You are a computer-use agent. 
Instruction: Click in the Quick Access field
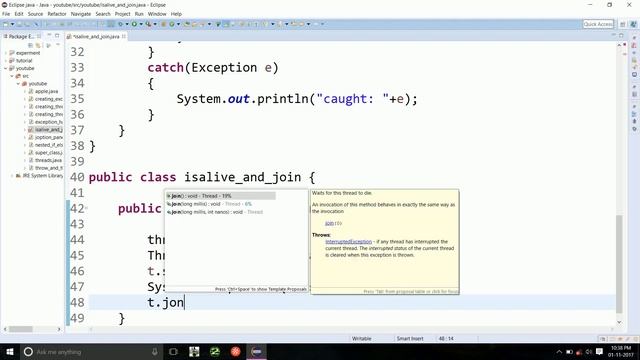point(598,24)
